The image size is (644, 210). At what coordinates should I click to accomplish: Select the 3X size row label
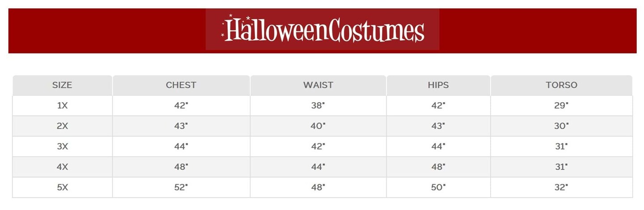click(62, 147)
